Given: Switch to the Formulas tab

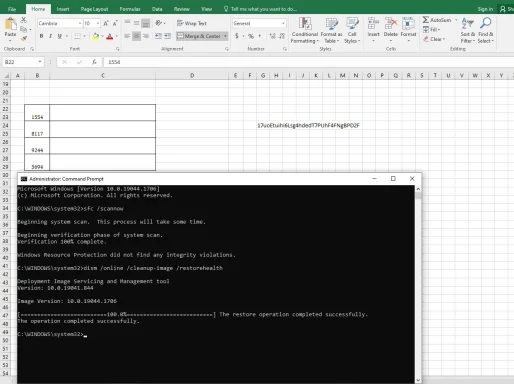Looking at the screenshot, I should pyautogui.click(x=130, y=9).
